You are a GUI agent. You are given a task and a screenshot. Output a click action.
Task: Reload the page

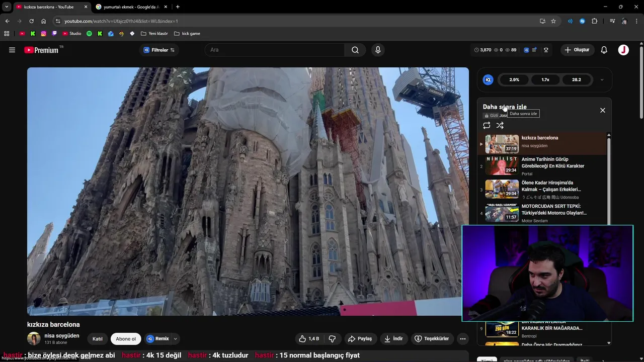pos(31,21)
